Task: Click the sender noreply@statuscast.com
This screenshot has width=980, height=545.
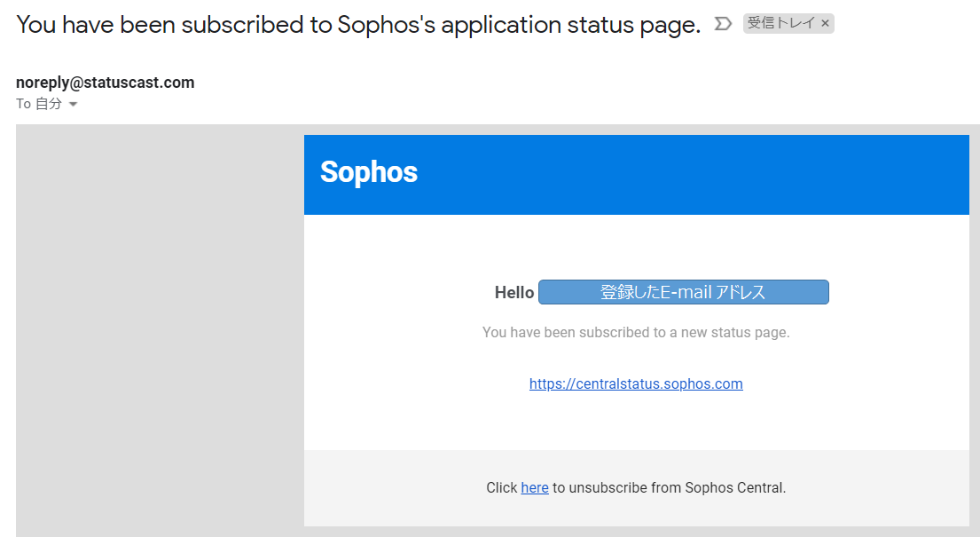Action: point(105,83)
